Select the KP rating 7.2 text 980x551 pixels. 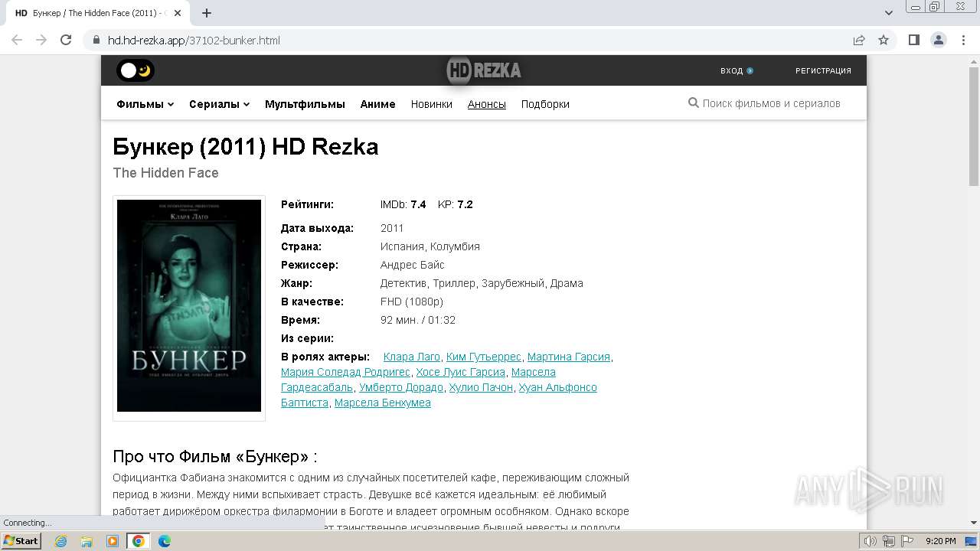(455, 204)
